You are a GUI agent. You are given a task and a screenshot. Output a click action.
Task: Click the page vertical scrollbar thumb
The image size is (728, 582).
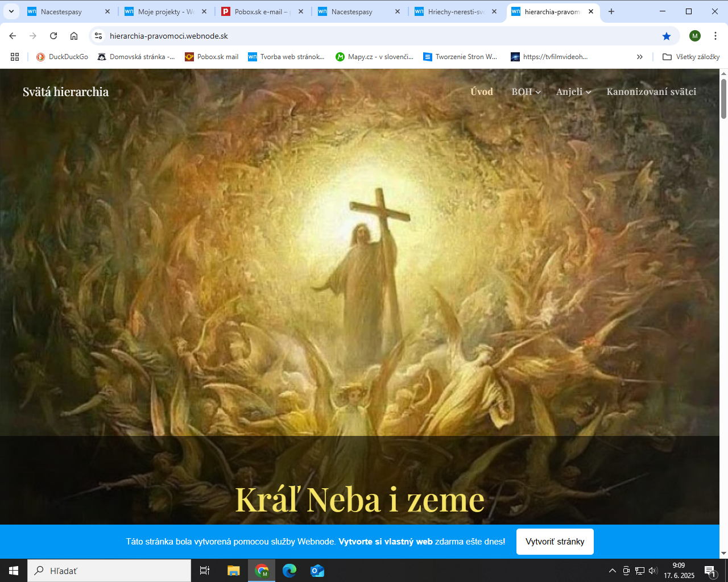pyautogui.click(x=723, y=99)
